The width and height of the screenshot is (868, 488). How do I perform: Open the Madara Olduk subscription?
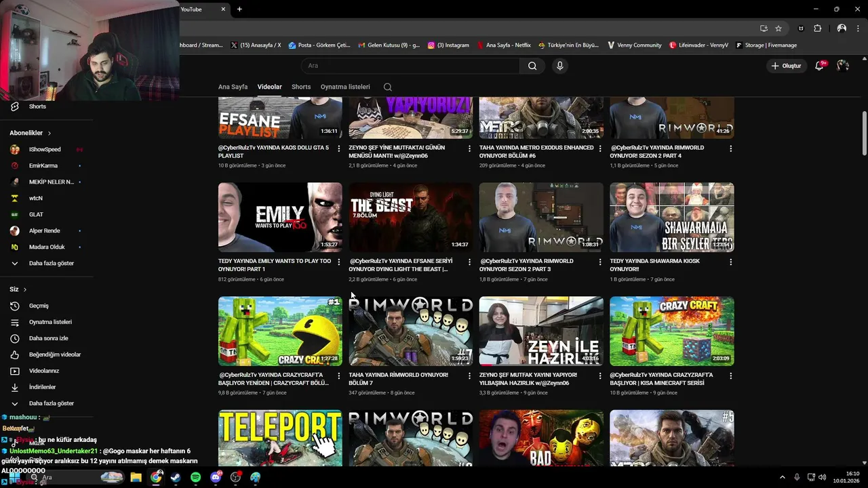46,247
